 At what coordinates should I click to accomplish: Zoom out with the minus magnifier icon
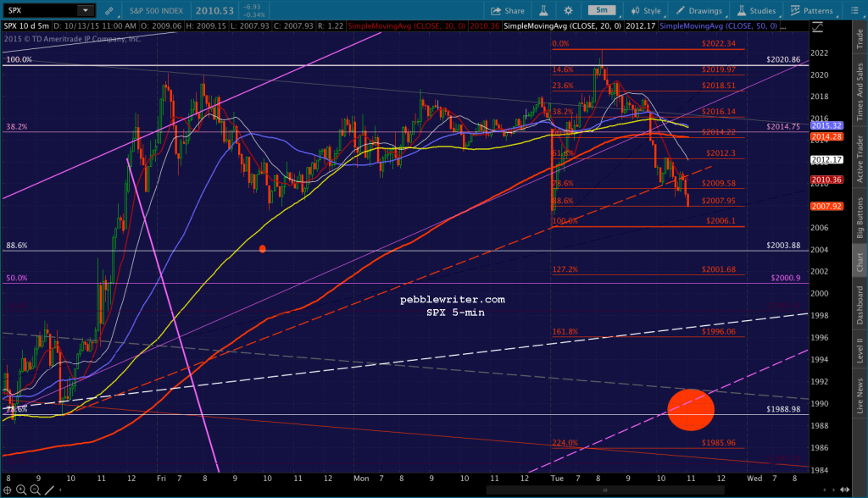pyautogui.click(x=35, y=490)
